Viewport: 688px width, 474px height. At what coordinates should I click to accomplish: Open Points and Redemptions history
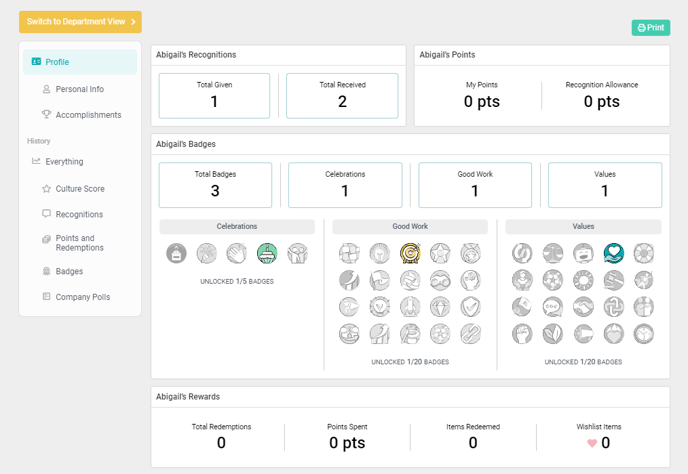[x=80, y=242]
